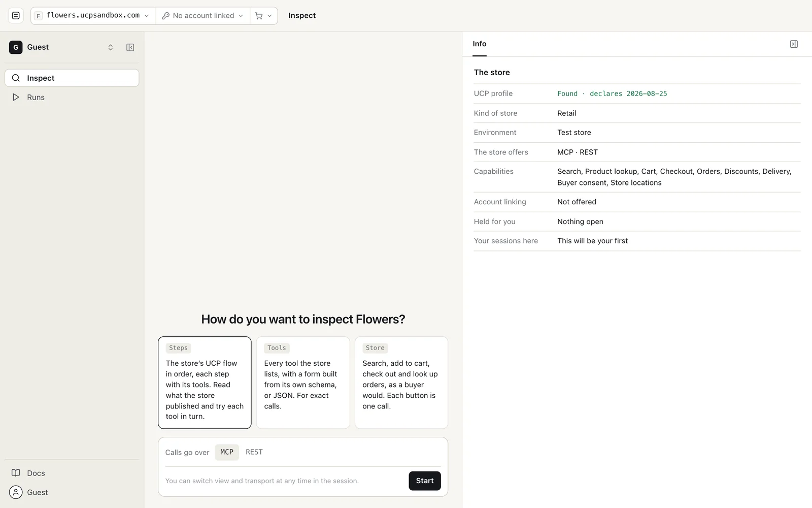Open the Guest account at the sidebar bottom
The height and width of the screenshot is (508, 812).
pyautogui.click(x=72, y=492)
